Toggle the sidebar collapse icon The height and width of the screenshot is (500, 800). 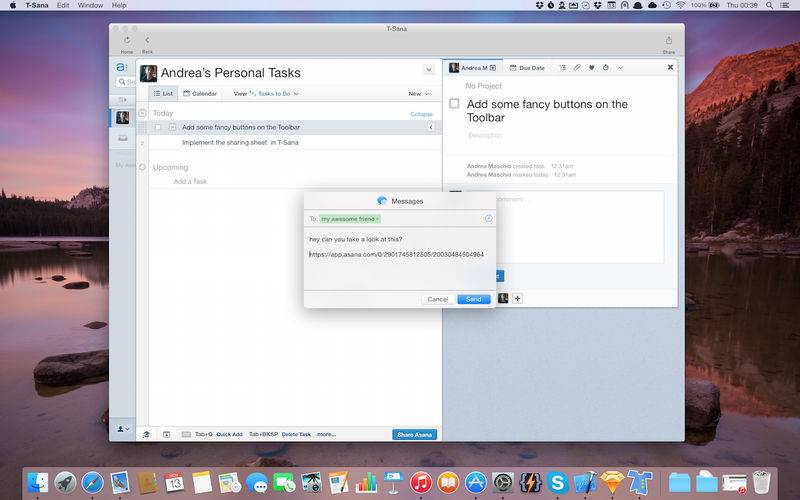pyautogui.click(x=122, y=99)
